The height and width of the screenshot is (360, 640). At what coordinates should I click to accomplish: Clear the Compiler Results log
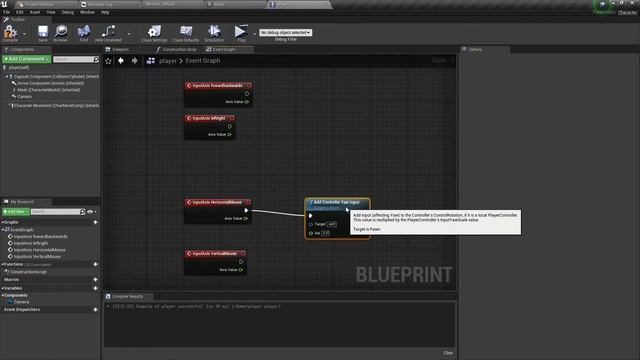pyautogui.click(x=448, y=353)
